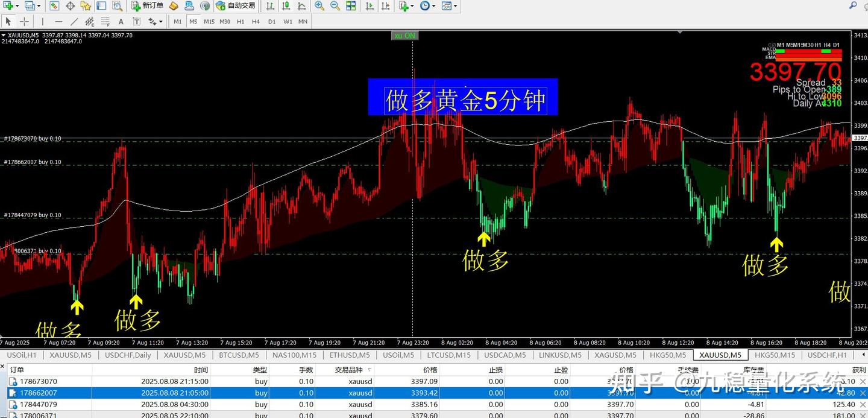Zoom in on the chart with the magnifier icon

pyautogui.click(x=319, y=6)
